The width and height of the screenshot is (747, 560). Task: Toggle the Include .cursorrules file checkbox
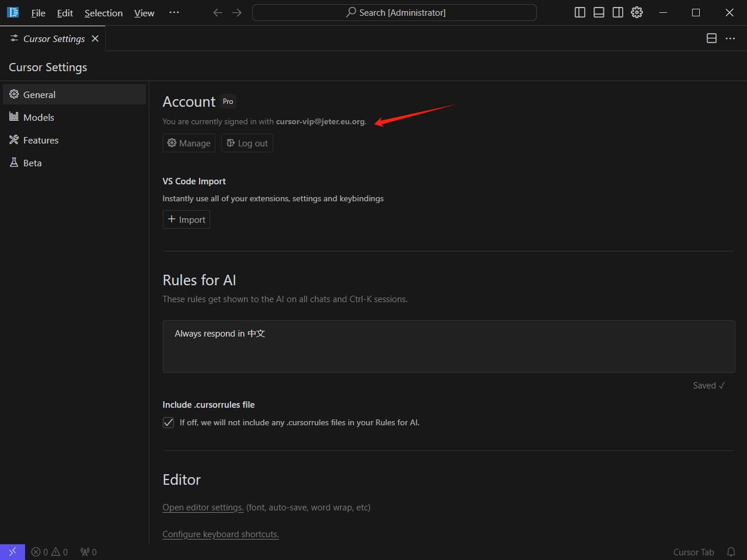point(168,423)
